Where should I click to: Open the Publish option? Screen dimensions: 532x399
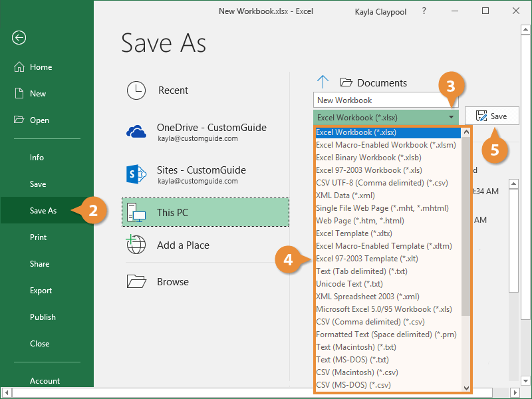[x=43, y=317]
